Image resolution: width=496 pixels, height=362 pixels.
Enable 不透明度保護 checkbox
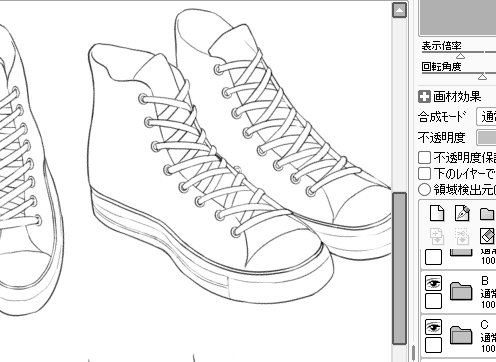(x=424, y=157)
